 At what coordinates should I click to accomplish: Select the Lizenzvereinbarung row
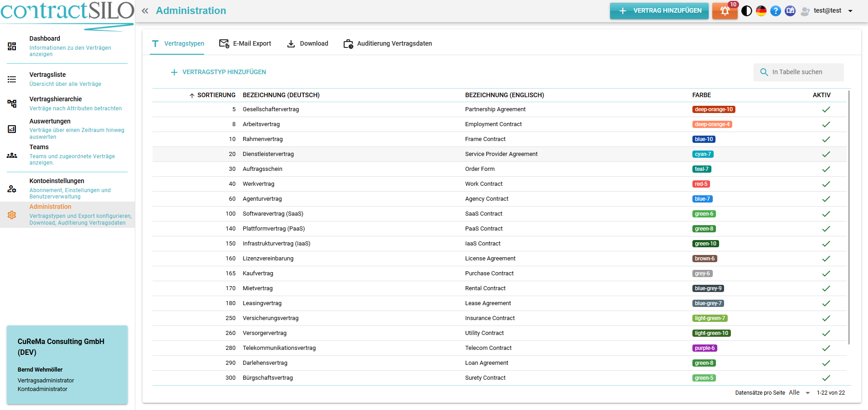pyautogui.click(x=500, y=259)
